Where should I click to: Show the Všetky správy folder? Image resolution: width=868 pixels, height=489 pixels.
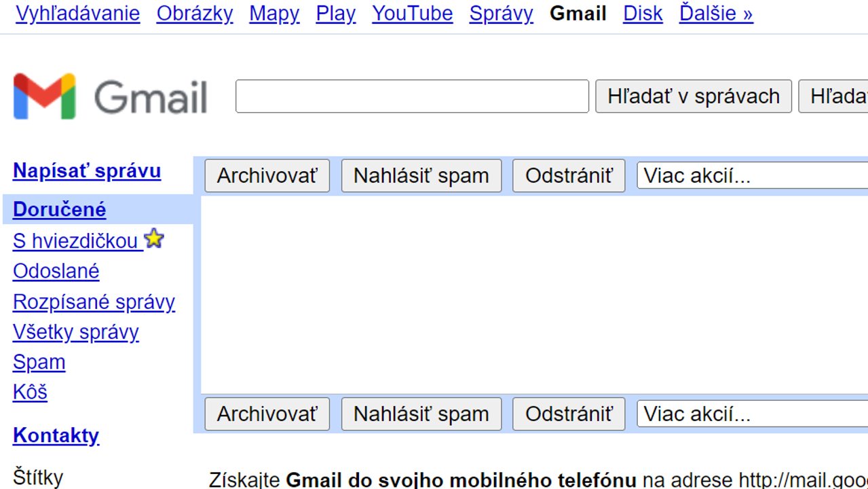point(76,332)
